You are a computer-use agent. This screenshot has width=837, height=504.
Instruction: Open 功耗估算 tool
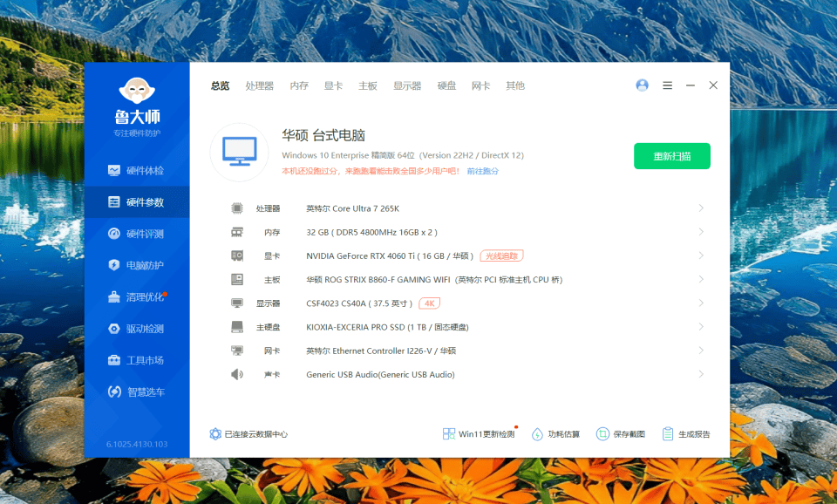[x=555, y=434]
